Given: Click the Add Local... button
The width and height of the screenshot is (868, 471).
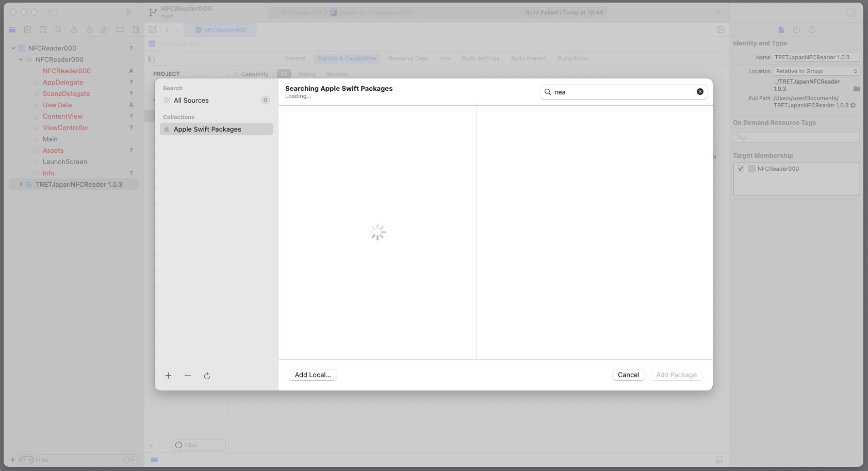Looking at the screenshot, I should 313,375.
